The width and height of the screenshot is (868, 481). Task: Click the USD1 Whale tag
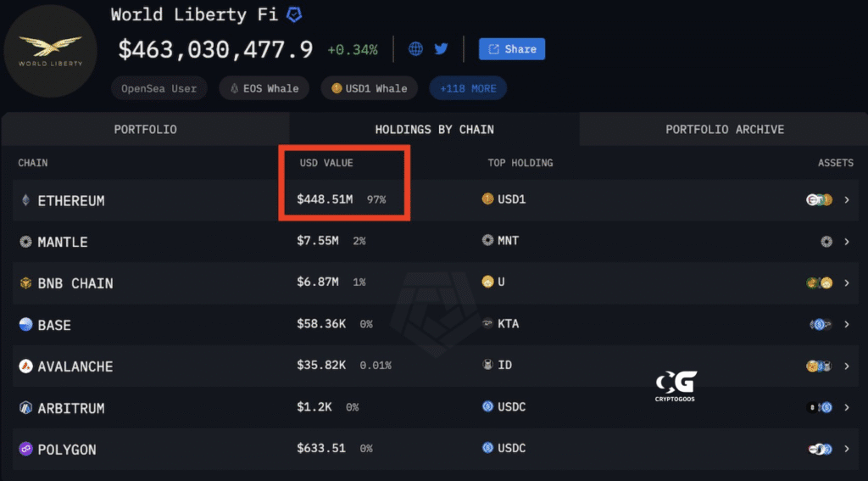[x=370, y=88]
